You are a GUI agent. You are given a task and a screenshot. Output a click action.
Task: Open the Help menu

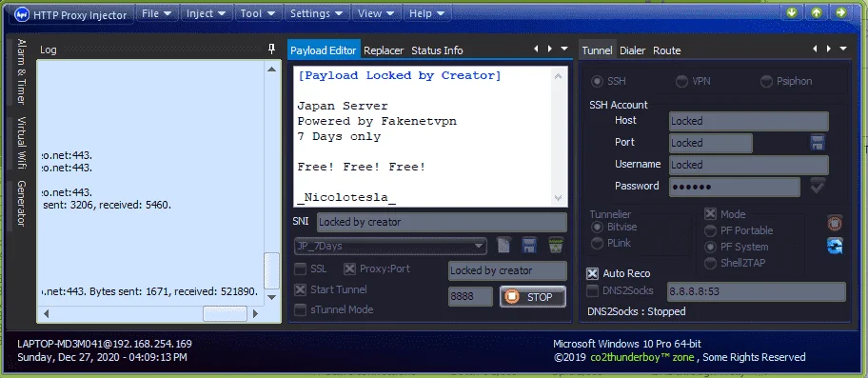[426, 14]
